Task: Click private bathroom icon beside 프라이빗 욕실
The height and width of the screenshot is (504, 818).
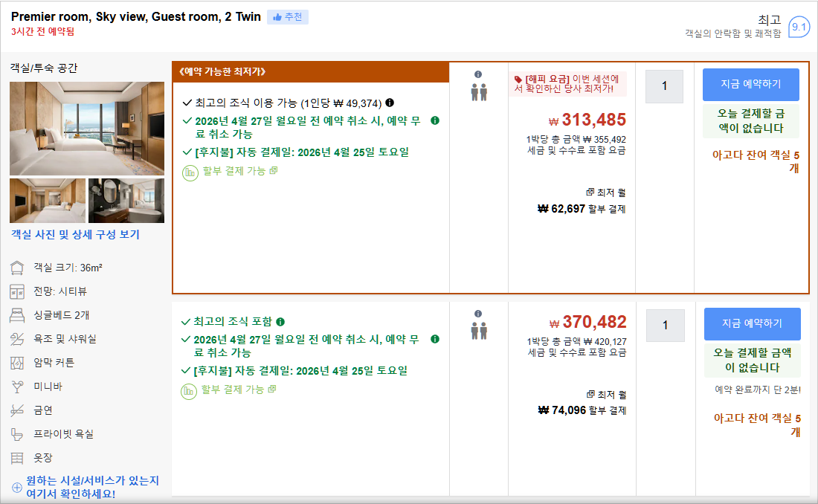Action: (x=17, y=434)
